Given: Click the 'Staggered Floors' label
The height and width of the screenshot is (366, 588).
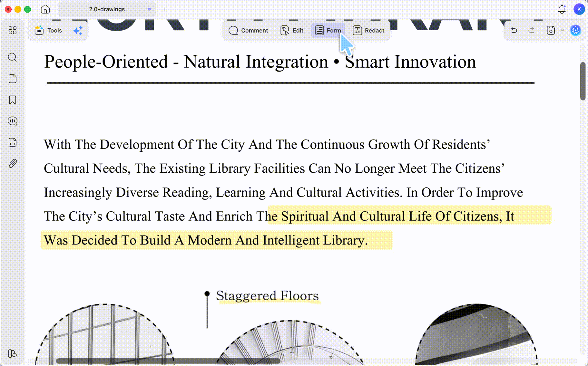Looking at the screenshot, I should (x=267, y=296).
